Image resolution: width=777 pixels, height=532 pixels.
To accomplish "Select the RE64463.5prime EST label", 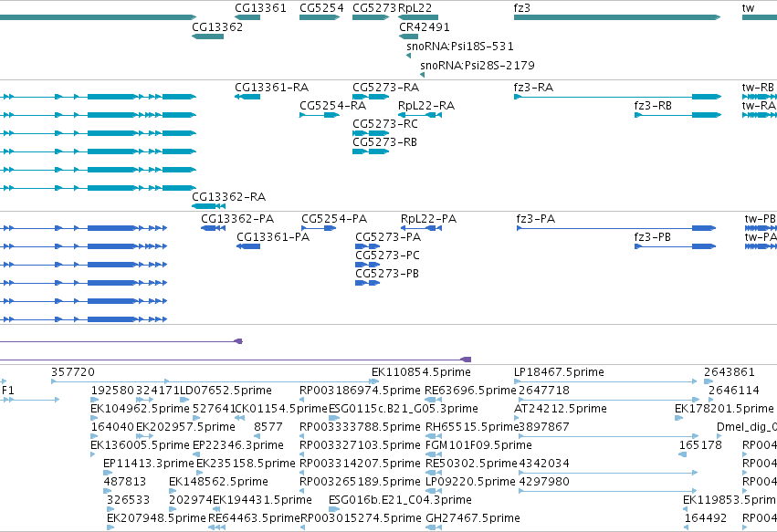I will pyautogui.click(x=254, y=519).
